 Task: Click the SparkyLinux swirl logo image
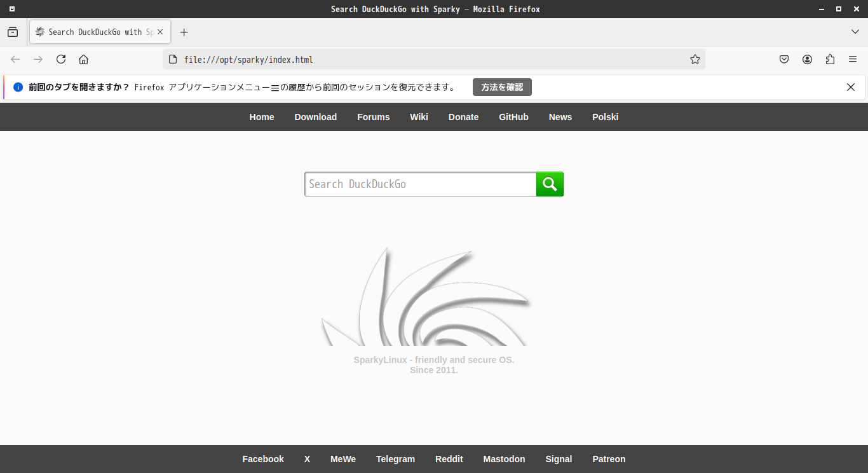[426, 296]
